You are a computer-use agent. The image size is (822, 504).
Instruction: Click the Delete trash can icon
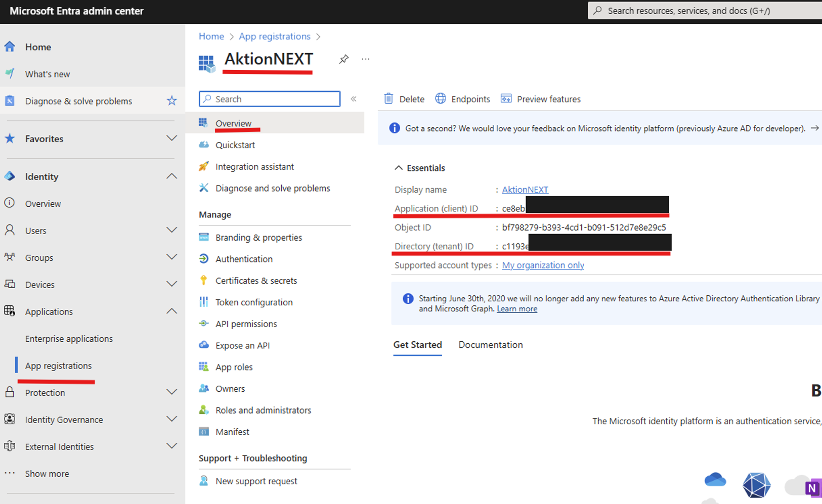pyautogui.click(x=388, y=99)
